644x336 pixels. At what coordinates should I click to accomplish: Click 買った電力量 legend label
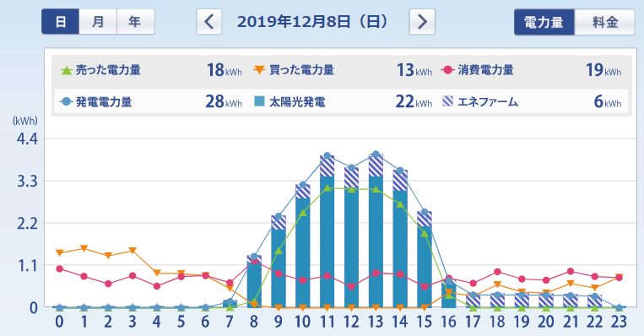(302, 70)
